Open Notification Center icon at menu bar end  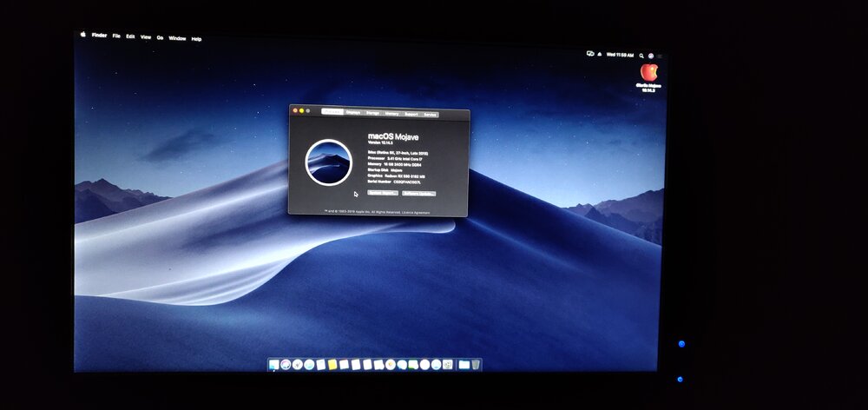pos(660,55)
